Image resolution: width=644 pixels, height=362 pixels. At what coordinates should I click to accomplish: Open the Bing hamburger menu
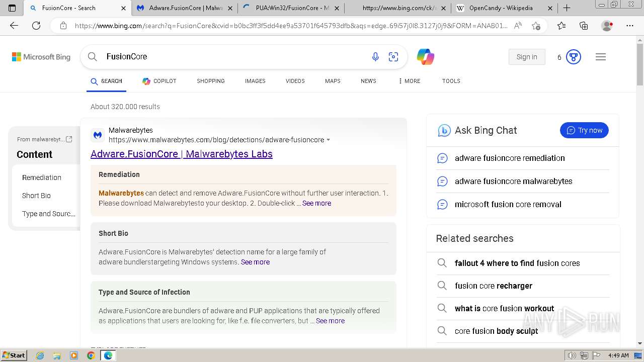[601, 57]
